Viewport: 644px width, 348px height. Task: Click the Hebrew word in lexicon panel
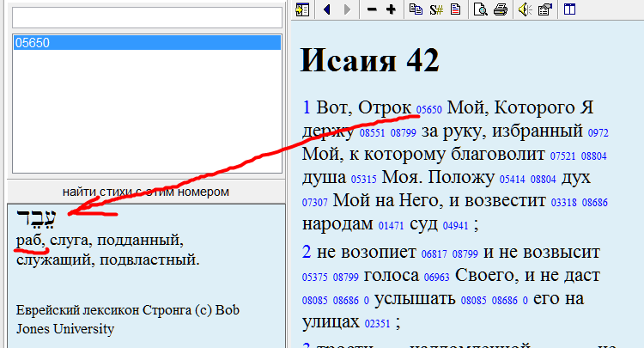[36, 217]
